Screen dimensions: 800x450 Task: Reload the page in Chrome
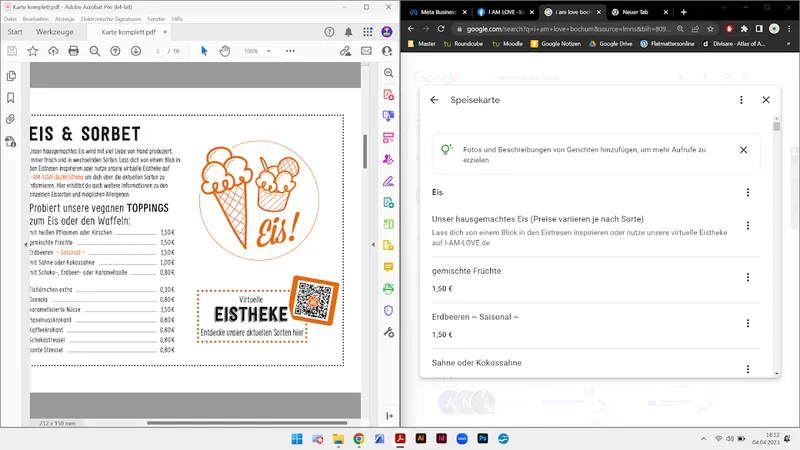pos(441,29)
